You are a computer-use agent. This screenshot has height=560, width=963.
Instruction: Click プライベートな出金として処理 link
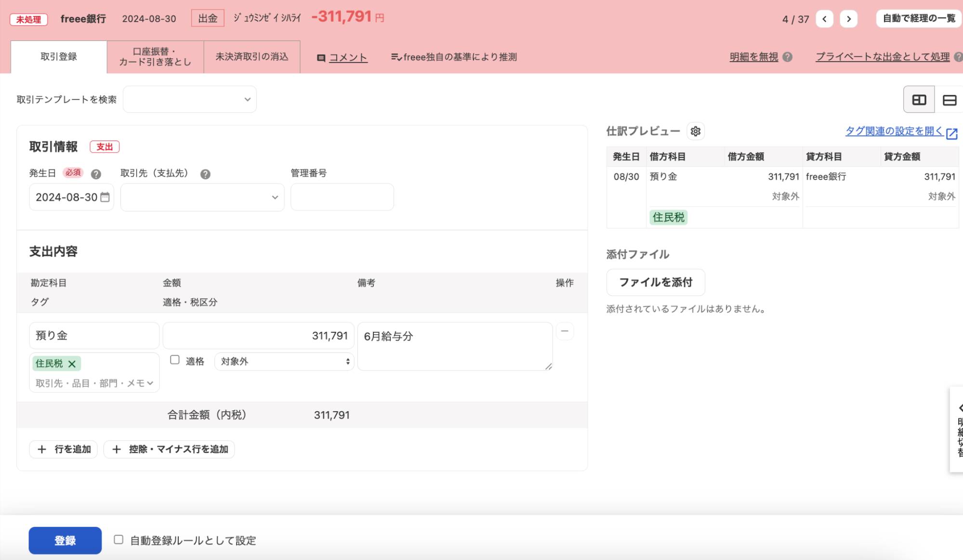click(x=883, y=57)
